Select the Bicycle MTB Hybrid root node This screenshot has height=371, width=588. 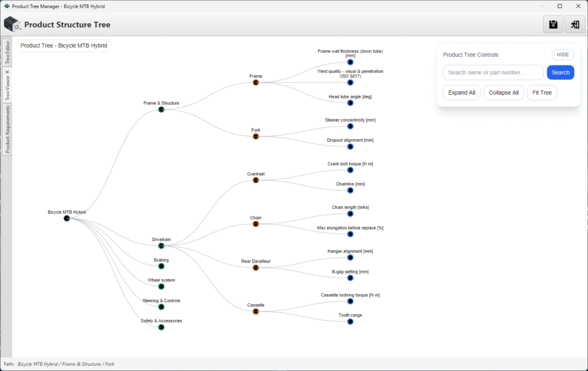[67, 218]
